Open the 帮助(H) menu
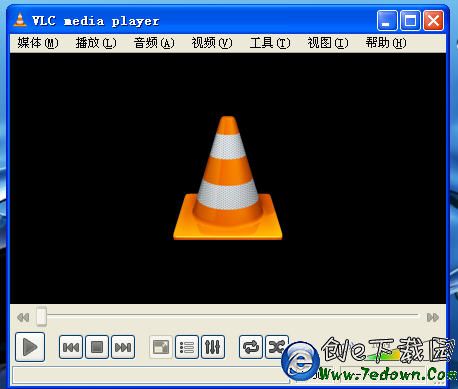 coord(386,43)
